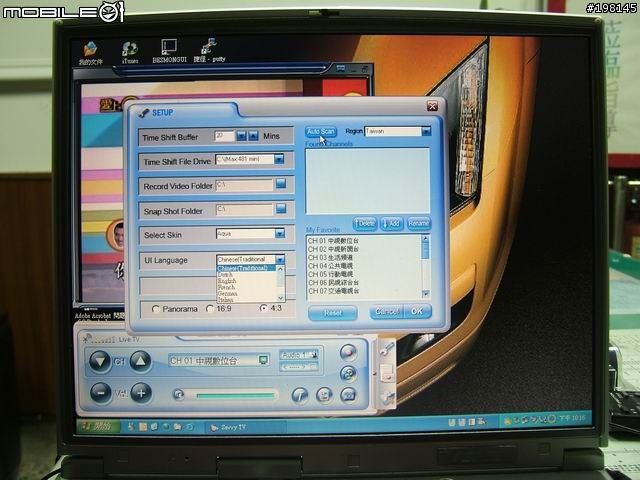This screenshot has width=640, height=480.
Task: Select CH 06 in My Favorite
Action: (334, 282)
